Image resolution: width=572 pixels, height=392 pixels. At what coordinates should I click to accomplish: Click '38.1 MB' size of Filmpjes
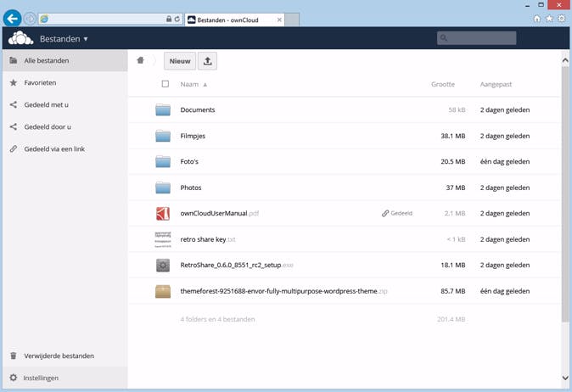point(452,136)
